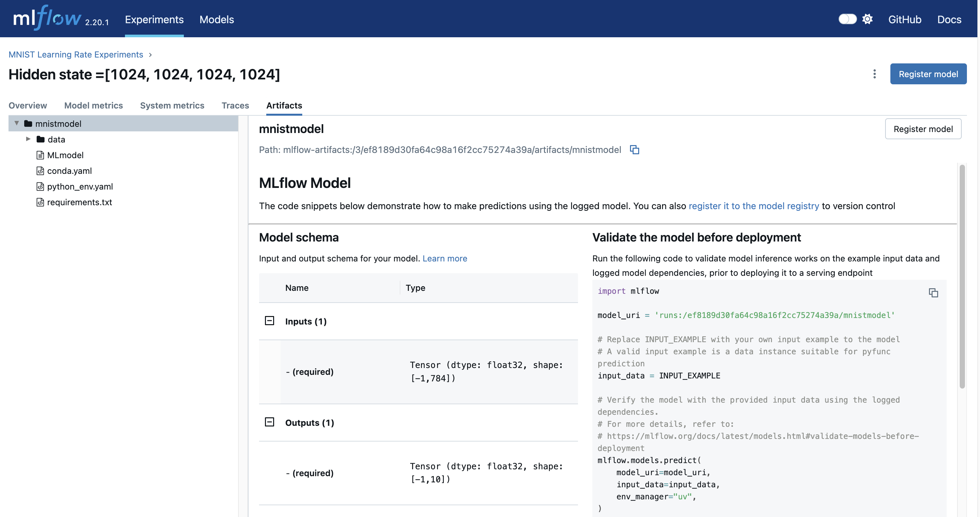980x517 pixels.
Task: Click the Register model button
Action: 928,74
